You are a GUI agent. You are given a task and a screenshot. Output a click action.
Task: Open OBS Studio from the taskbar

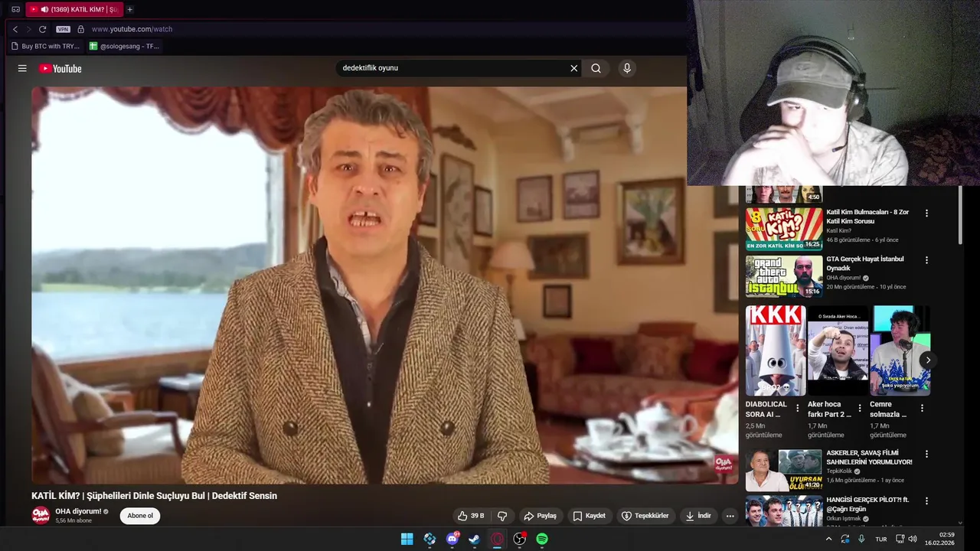point(520,539)
